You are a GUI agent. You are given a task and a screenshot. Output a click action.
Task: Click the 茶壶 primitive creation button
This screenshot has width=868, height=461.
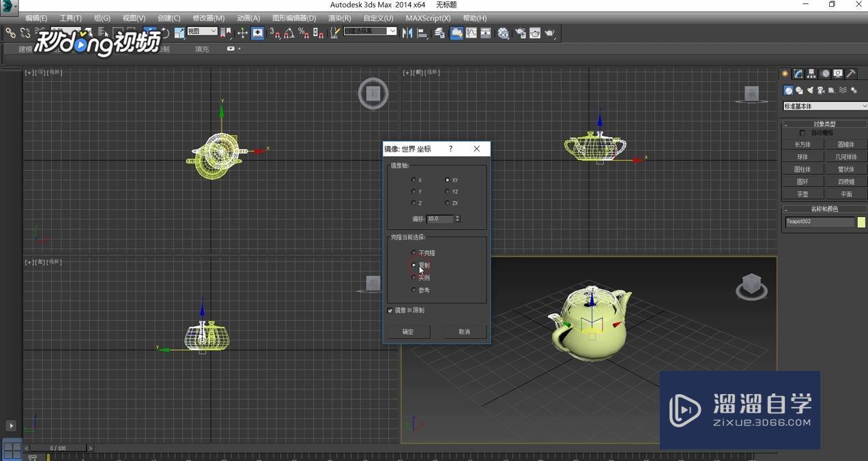point(802,194)
